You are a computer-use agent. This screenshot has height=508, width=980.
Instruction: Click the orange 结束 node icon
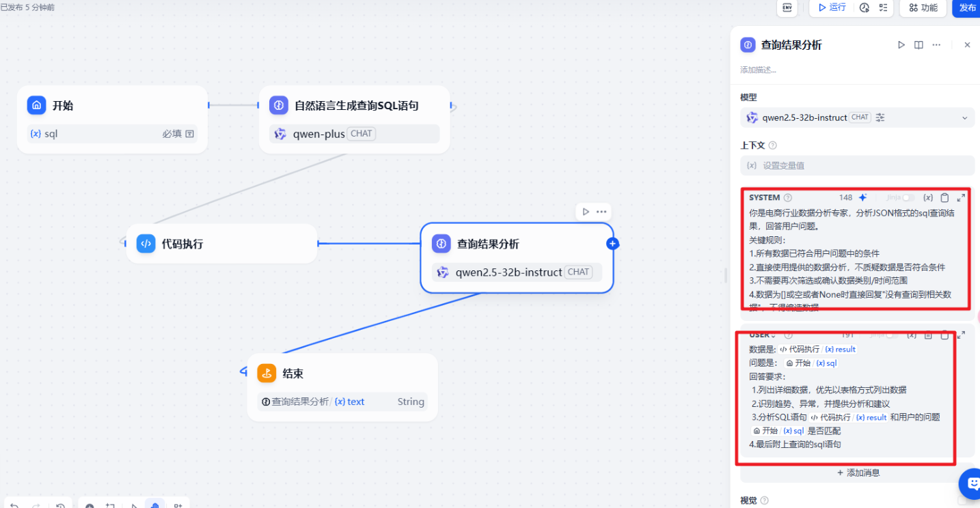(267, 373)
